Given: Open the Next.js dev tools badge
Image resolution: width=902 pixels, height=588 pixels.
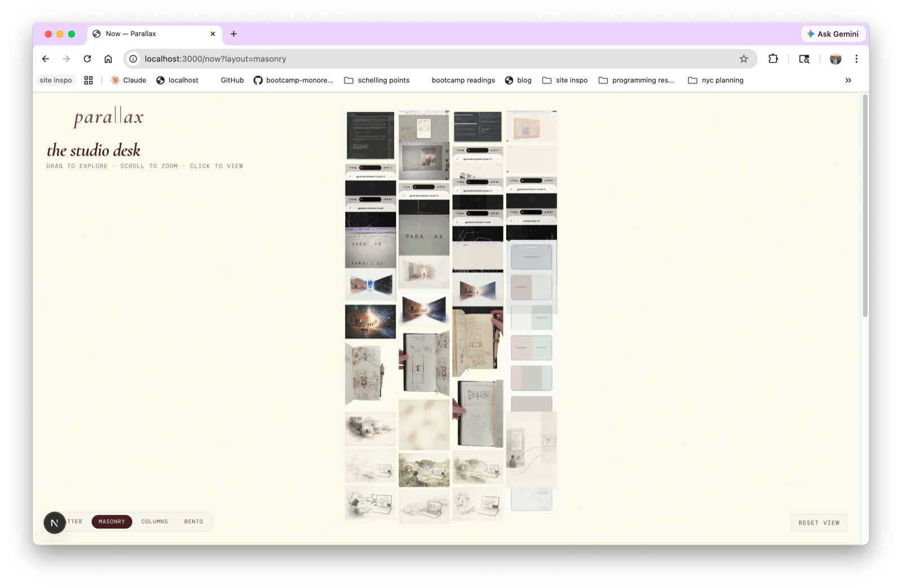Looking at the screenshot, I should point(55,523).
